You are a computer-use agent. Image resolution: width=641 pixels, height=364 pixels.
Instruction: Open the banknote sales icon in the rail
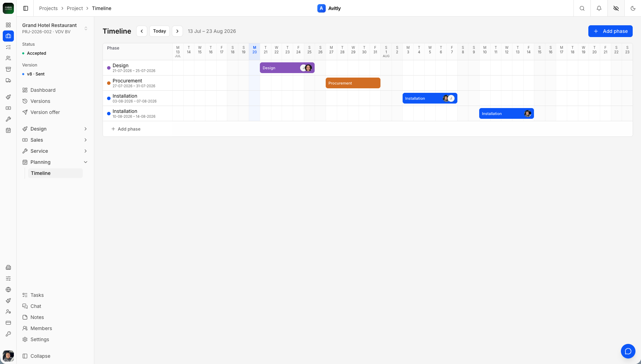coord(8,108)
